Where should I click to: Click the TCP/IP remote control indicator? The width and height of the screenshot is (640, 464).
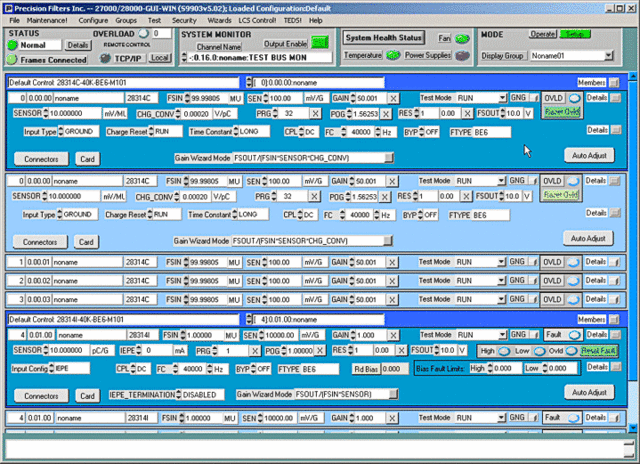(x=105, y=58)
